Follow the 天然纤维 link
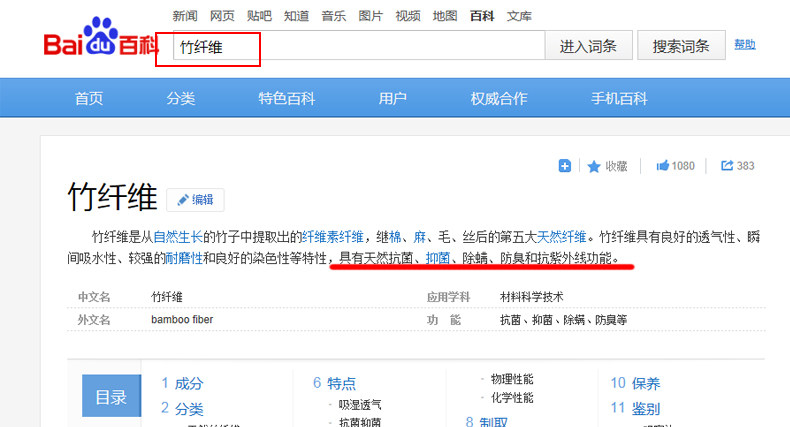The width and height of the screenshot is (790, 427). point(561,237)
